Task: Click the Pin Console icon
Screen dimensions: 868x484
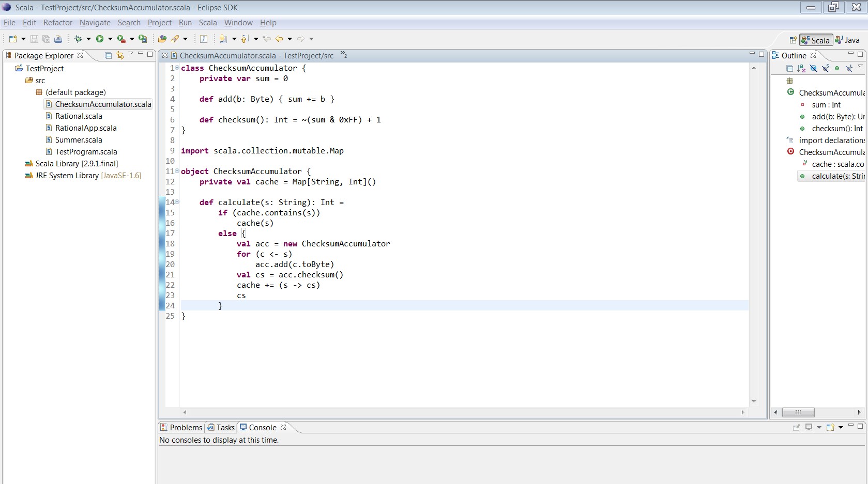Action: point(796,427)
